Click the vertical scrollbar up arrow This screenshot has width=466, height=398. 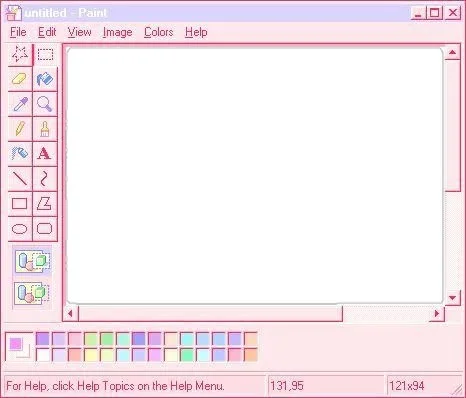(x=452, y=52)
